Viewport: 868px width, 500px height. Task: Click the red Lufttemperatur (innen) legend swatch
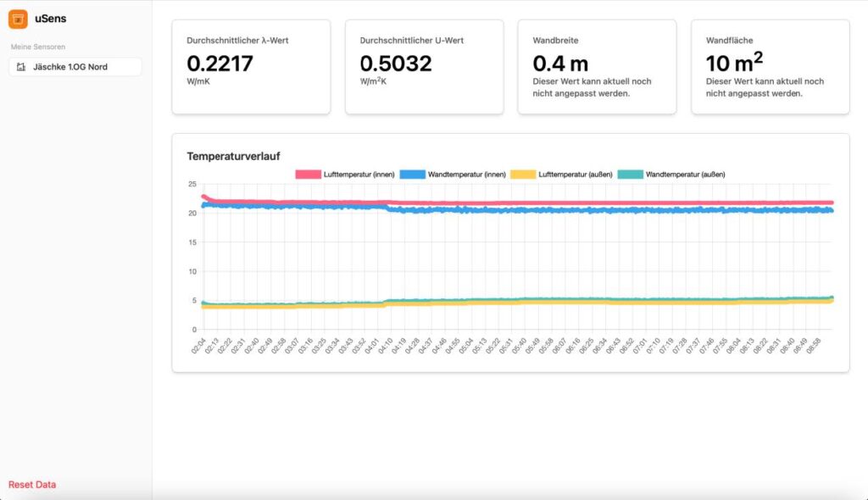[308, 175]
